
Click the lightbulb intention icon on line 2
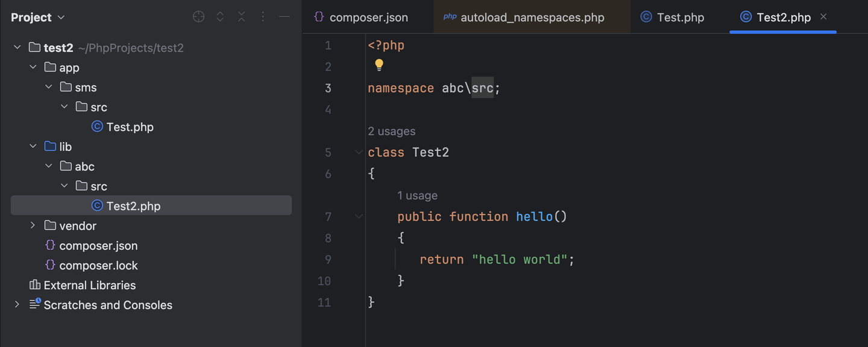click(x=379, y=64)
